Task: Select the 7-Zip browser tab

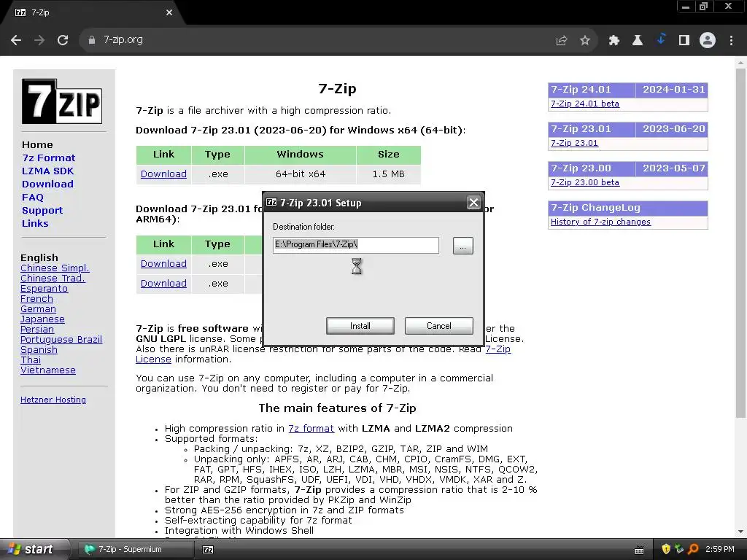Action: pos(93,12)
